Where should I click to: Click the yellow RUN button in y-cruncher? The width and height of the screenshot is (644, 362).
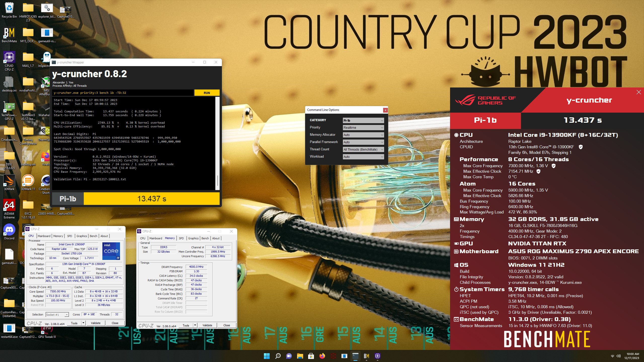pyautogui.click(x=207, y=93)
